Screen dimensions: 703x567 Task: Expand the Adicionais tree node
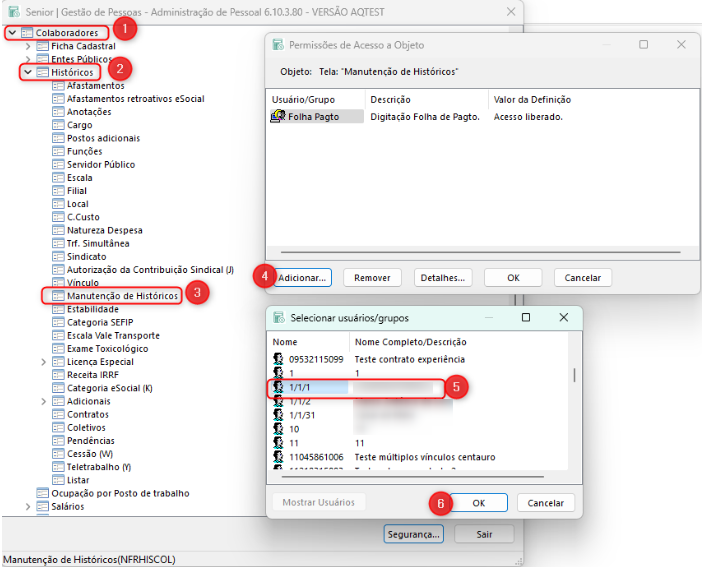(x=43, y=401)
